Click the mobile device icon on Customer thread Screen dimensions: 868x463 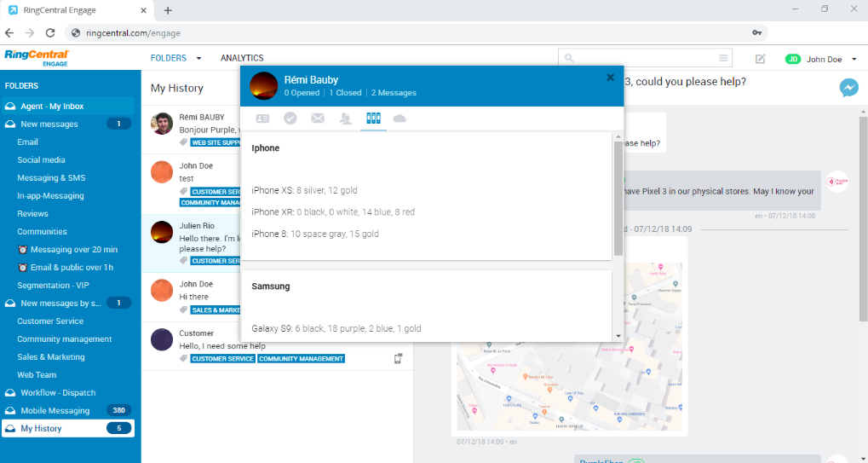398,358
